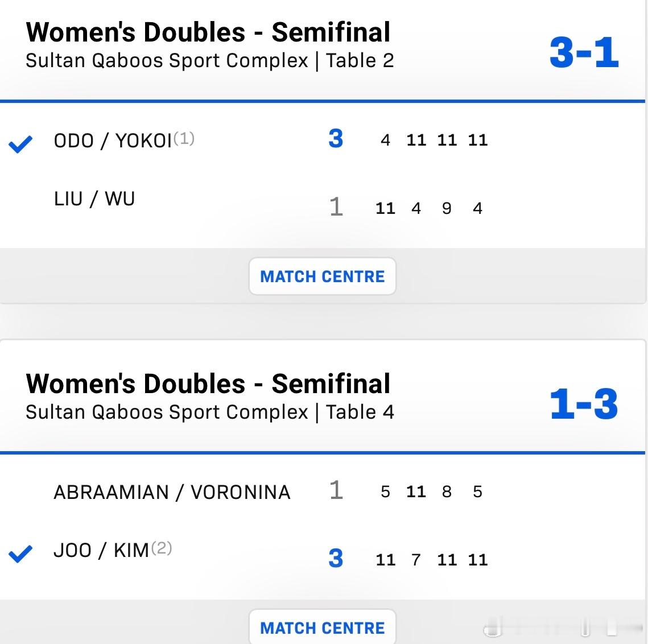Image resolution: width=648 pixels, height=644 pixels.
Task: Click the seed (2) marker next to KIM
Action: 162,548
